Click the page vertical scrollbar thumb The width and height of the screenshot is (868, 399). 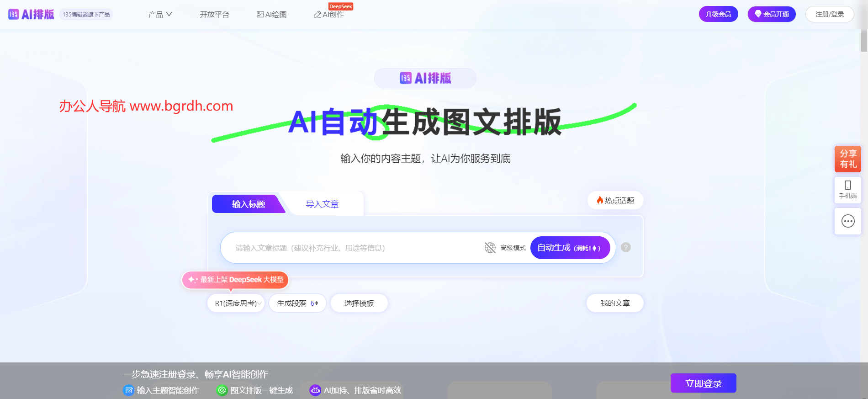tap(864, 41)
